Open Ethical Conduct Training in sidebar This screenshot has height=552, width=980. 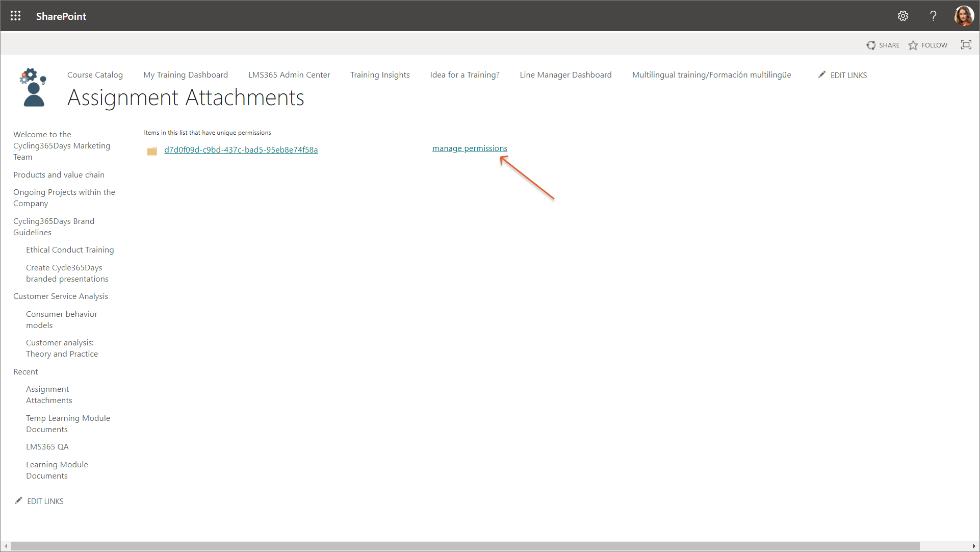(x=70, y=250)
